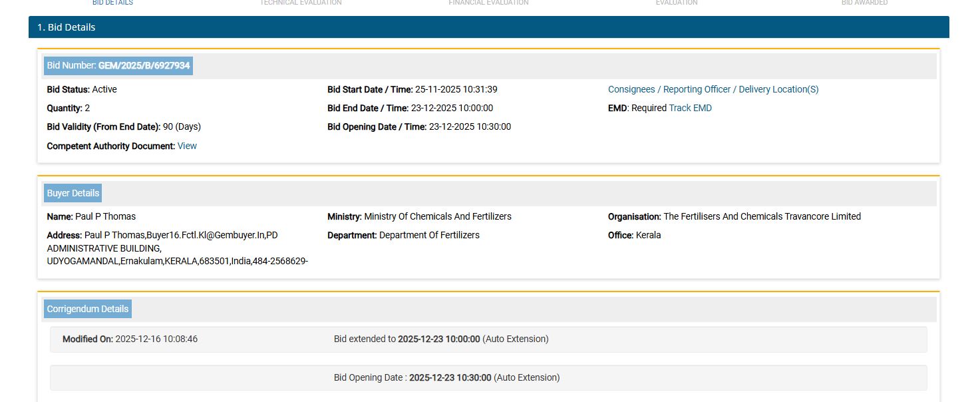The image size is (980, 402).
Task: Open the Bid Awarded step
Action: 864,3
